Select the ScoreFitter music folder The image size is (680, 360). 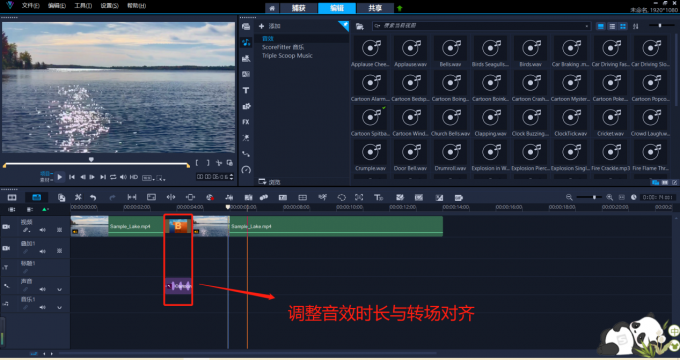[283, 47]
